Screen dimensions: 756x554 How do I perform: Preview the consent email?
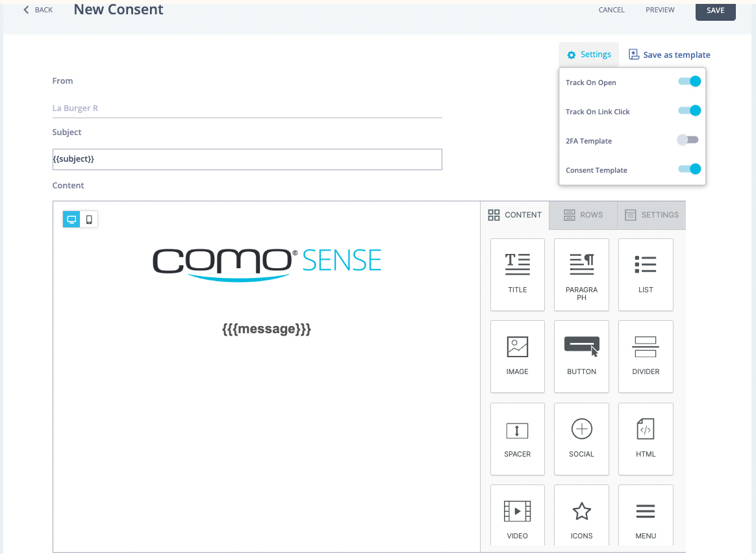coord(660,10)
